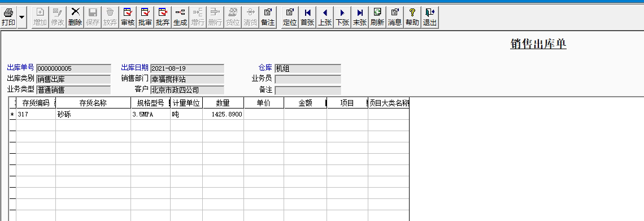Click the 增行 add row icon
Viewport: 644px width, 221px height.
[x=198, y=18]
